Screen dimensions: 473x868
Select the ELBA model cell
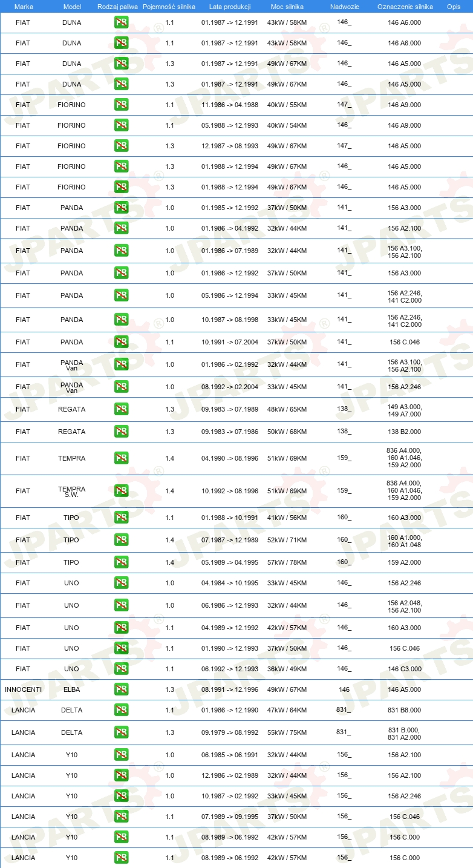click(x=72, y=689)
